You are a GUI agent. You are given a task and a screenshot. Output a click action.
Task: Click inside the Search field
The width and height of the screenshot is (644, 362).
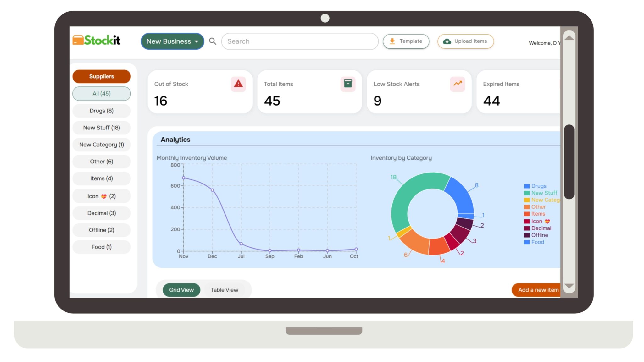click(x=299, y=41)
